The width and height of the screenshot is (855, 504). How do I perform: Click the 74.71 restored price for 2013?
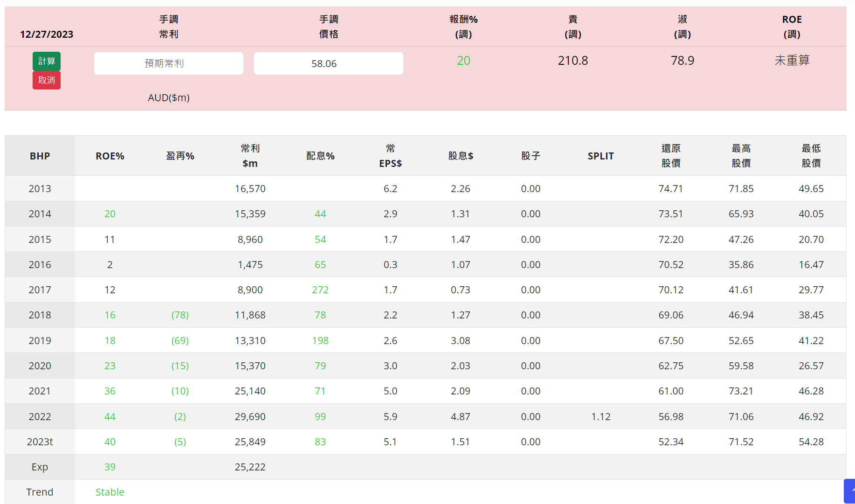click(x=671, y=189)
